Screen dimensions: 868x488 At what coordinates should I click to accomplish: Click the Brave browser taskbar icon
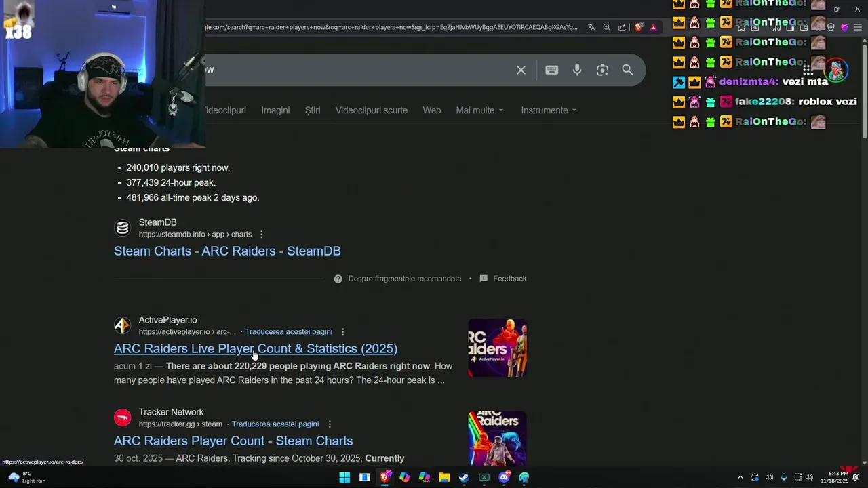point(384,477)
